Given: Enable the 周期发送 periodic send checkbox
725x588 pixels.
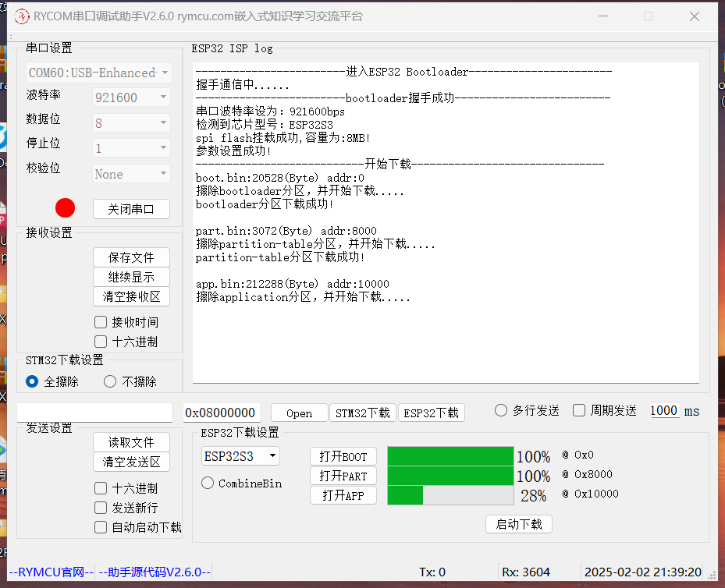Looking at the screenshot, I should click(x=579, y=410).
